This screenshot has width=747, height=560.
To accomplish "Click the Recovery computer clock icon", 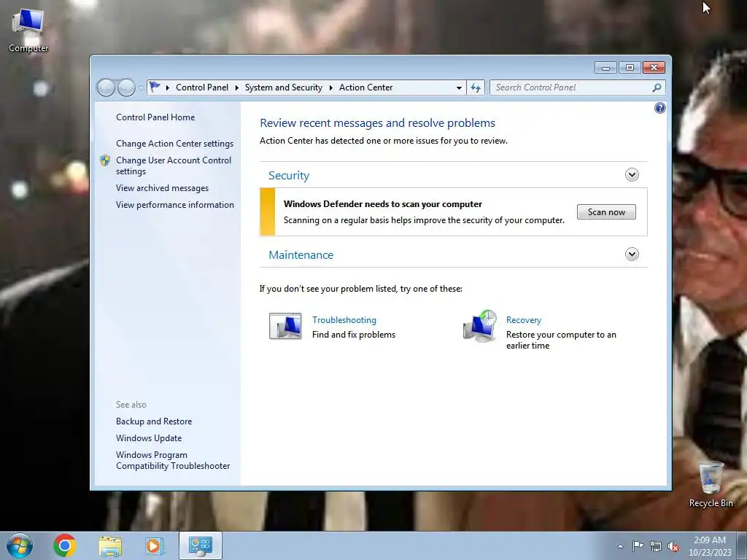I will tap(480, 326).
